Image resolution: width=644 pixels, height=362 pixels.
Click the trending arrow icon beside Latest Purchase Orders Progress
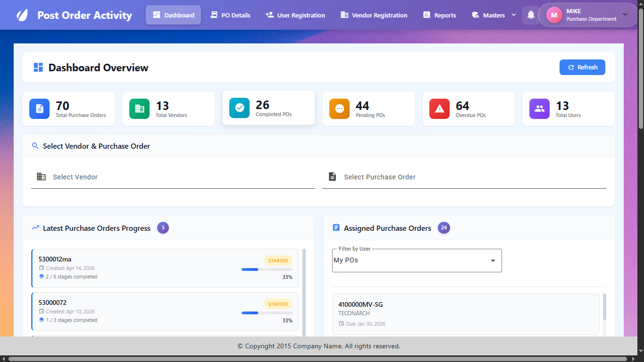click(x=35, y=227)
